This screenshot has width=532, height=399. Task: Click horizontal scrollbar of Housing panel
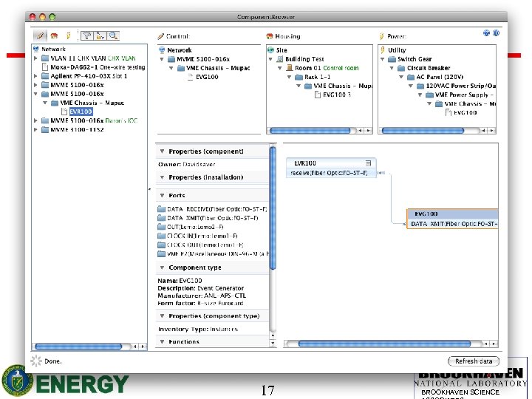pos(310,130)
